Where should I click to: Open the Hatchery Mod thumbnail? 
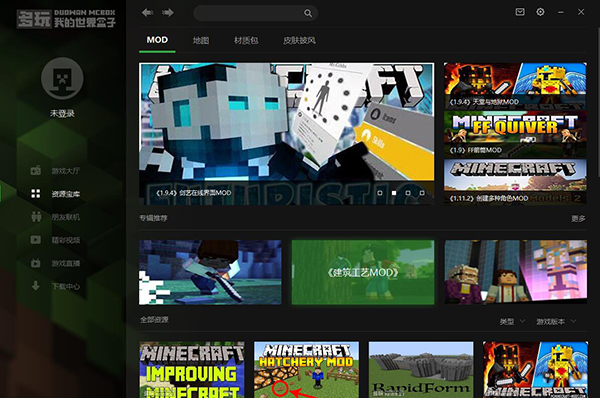(x=306, y=370)
